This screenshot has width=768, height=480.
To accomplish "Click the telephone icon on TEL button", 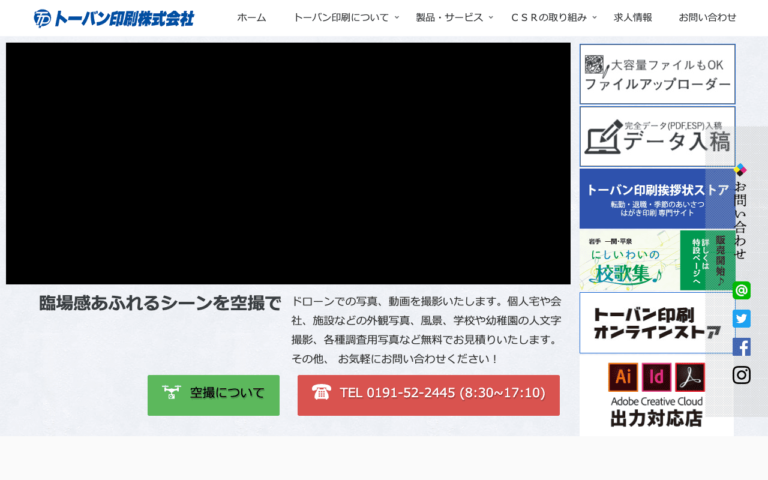I will point(321,392).
